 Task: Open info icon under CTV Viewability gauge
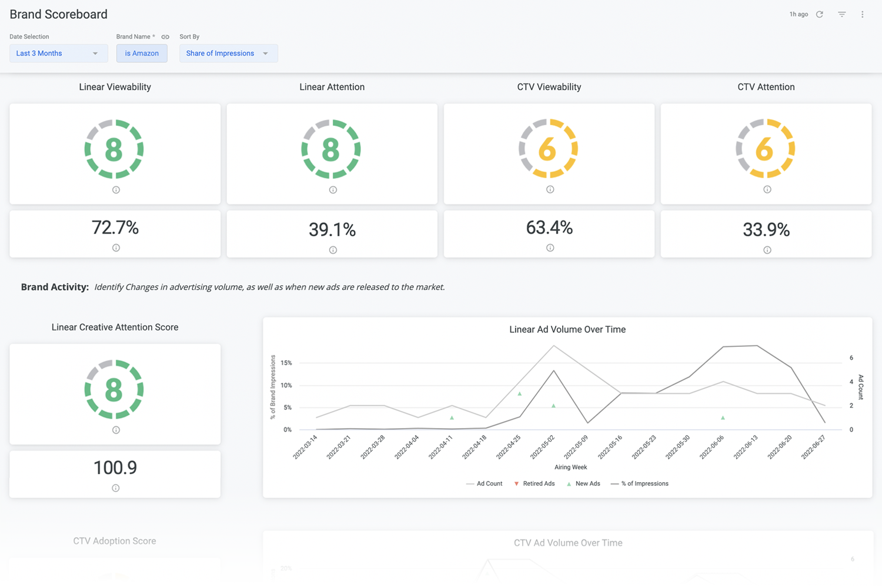(550, 189)
